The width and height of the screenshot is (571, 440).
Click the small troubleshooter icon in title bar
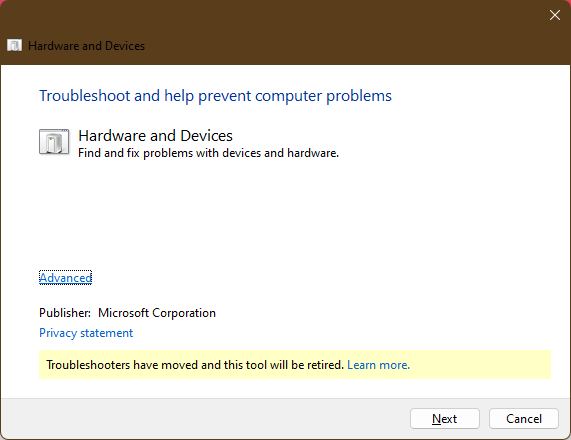point(14,46)
